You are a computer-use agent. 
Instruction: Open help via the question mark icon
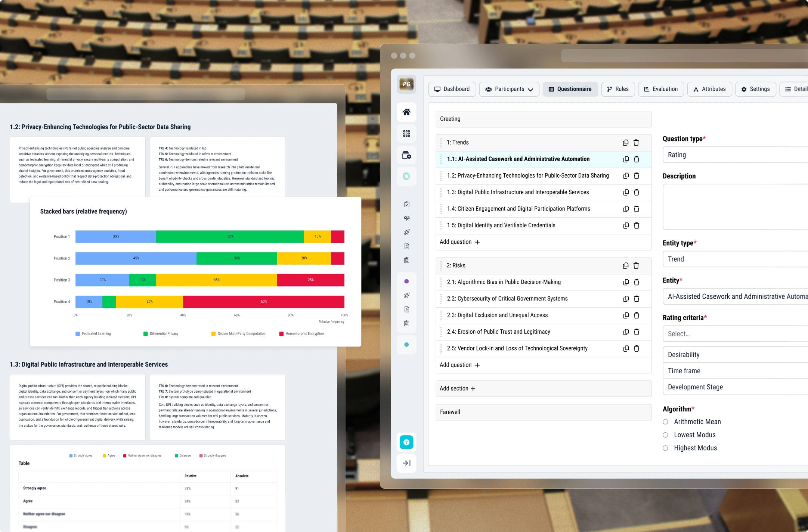point(406,442)
